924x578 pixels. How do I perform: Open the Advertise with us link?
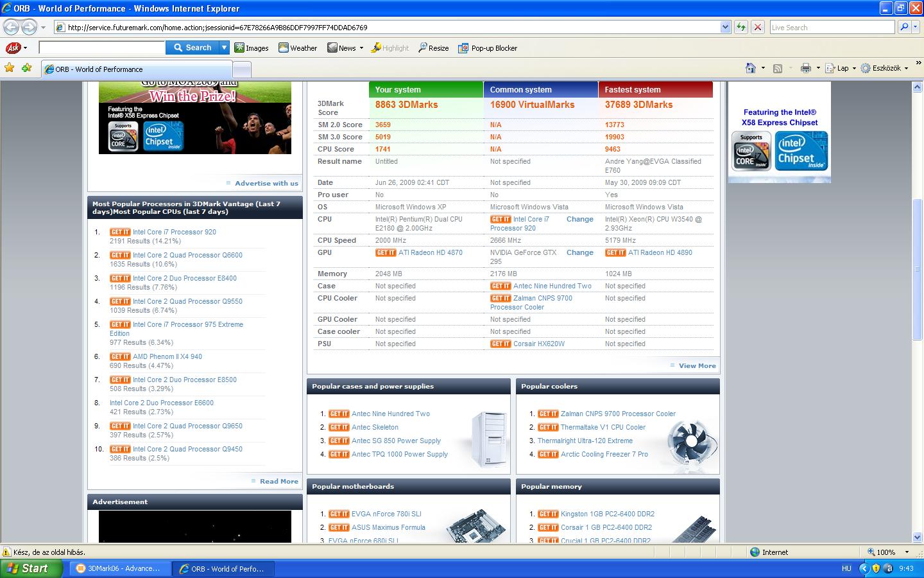click(266, 183)
